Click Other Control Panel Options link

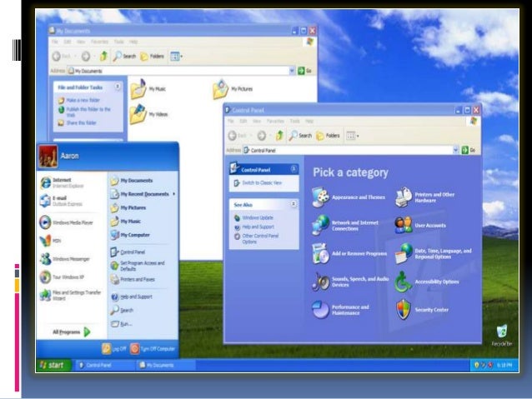click(x=260, y=239)
